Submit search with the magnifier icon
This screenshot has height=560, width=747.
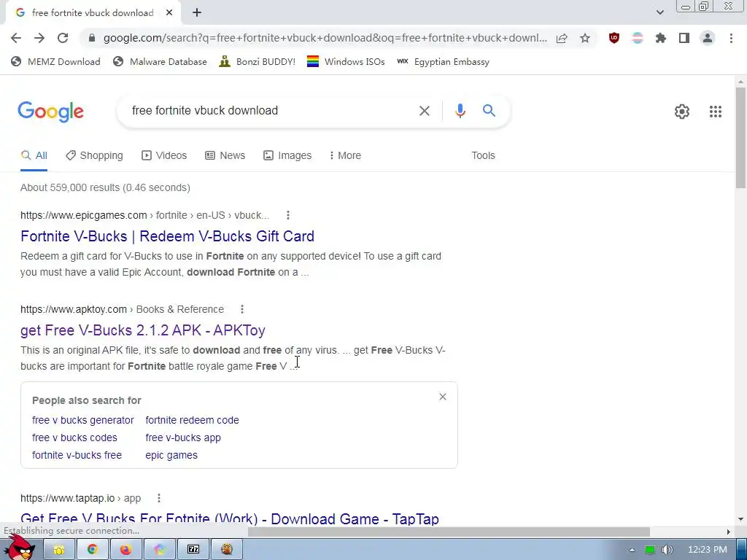(489, 111)
